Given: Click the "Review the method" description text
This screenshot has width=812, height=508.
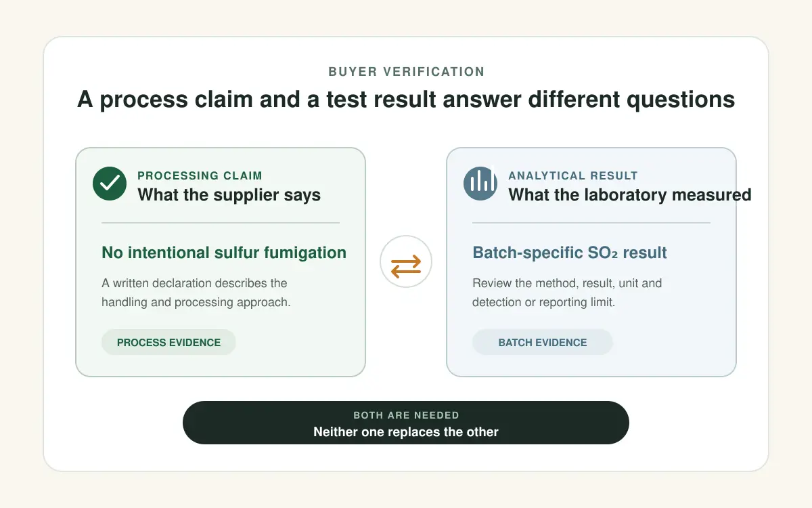Looking at the screenshot, I should pyautogui.click(x=567, y=293).
